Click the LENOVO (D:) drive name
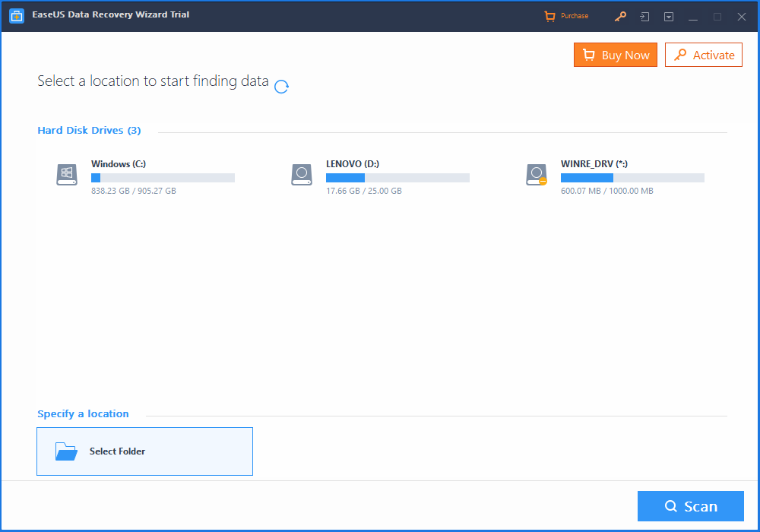760x532 pixels. click(353, 163)
